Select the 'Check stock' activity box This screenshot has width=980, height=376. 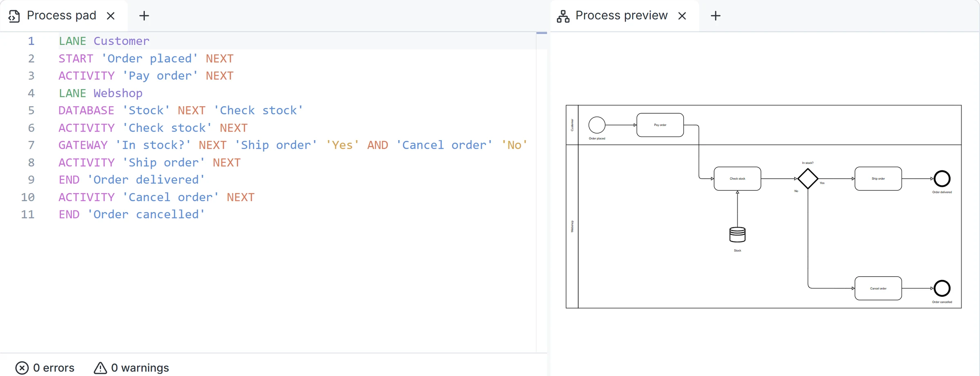pos(737,179)
